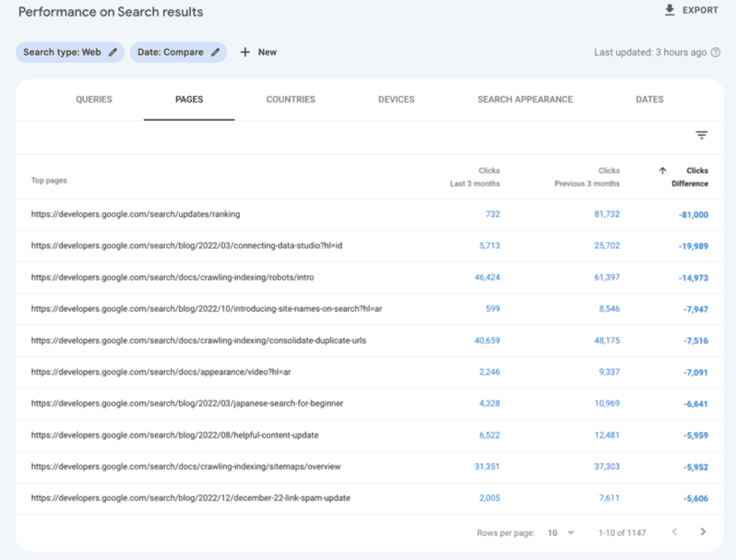The image size is (736, 560).
Task: Click the Date: Compare chip
Action: [x=178, y=52]
